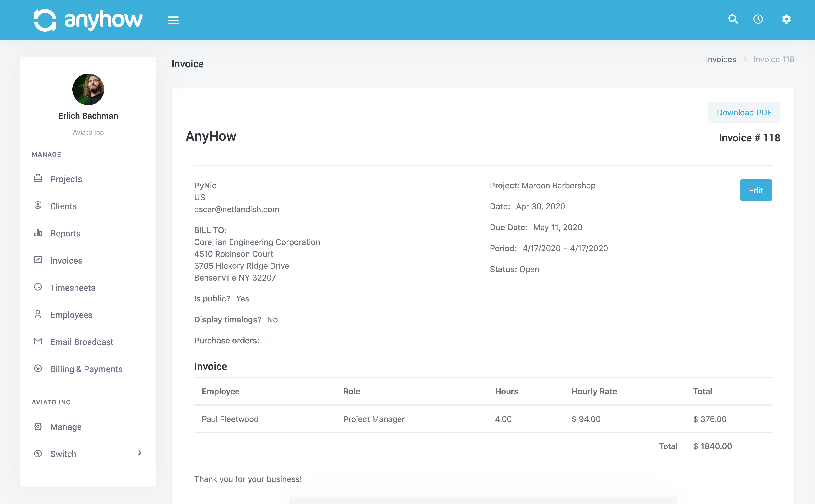Image resolution: width=815 pixels, height=504 pixels.
Task: Open Billing & Payments using the dollar icon
Action: tap(38, 369)
